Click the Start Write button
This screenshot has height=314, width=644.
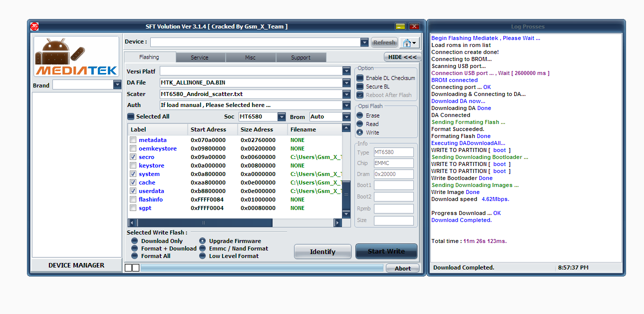(386, 251)
